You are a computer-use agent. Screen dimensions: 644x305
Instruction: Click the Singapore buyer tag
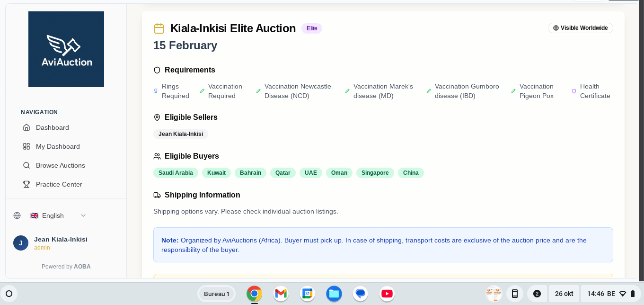coord(375,173)
